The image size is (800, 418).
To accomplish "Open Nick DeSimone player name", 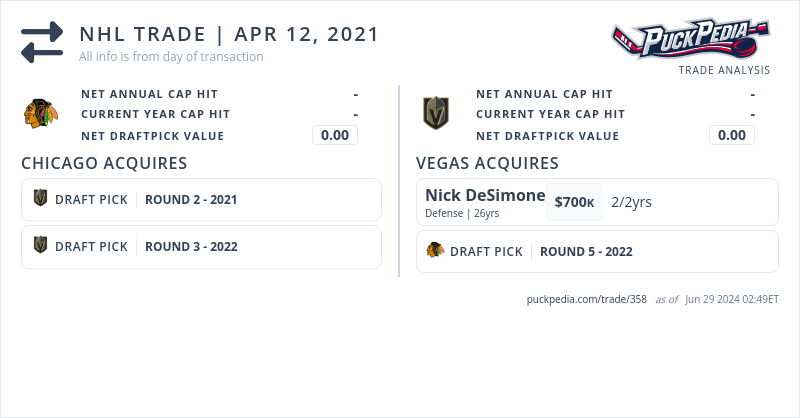I will click(485, 195).
